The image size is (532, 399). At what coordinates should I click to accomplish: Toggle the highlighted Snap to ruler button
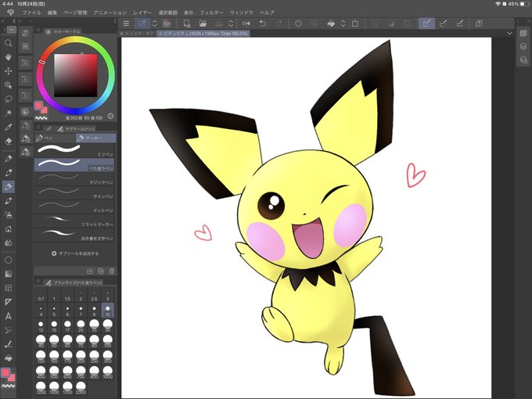427,23
